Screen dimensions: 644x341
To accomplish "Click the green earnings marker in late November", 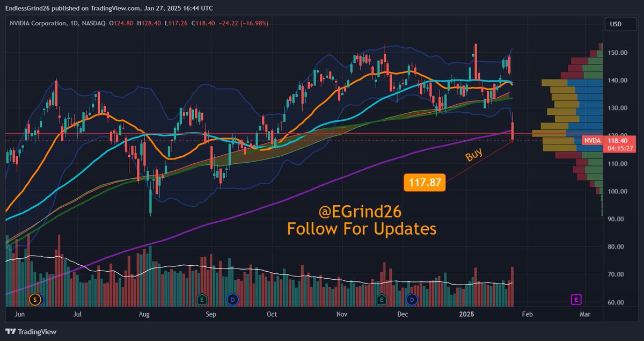I will 382,299.
